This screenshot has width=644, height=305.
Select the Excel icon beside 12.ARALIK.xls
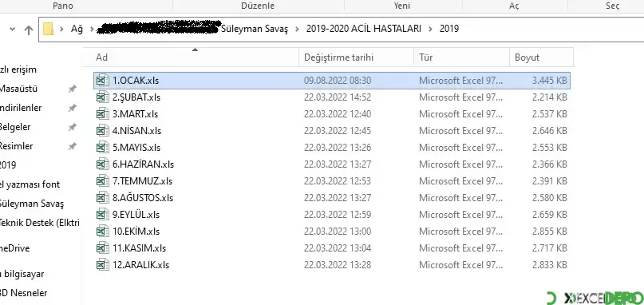pos(102,265)
